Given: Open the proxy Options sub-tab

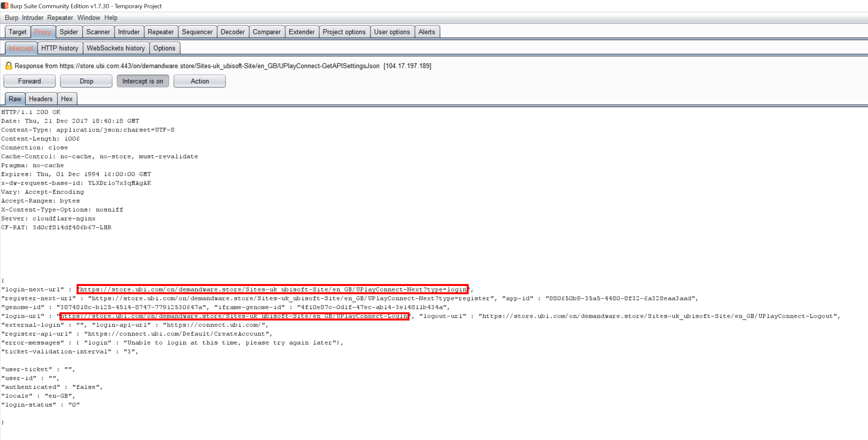Looking at the screenshot, I should 164,48.
